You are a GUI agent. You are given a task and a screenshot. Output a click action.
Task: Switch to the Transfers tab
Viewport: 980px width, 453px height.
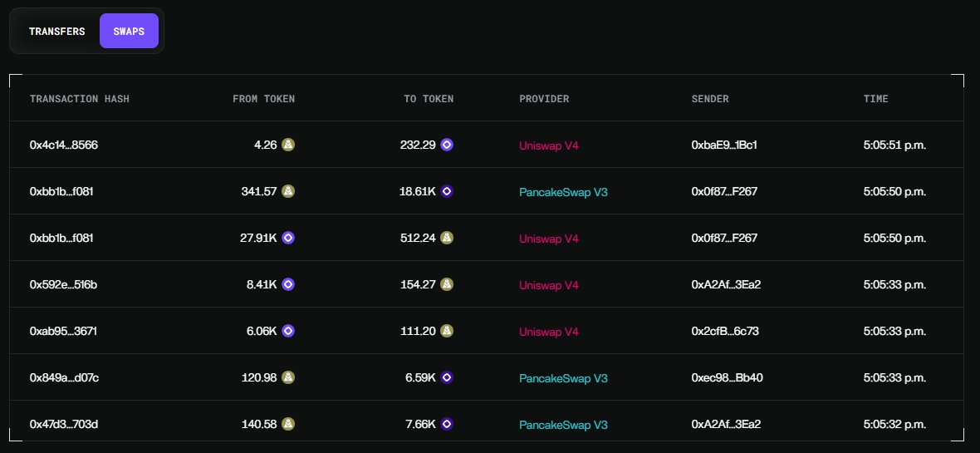(56, 32)
